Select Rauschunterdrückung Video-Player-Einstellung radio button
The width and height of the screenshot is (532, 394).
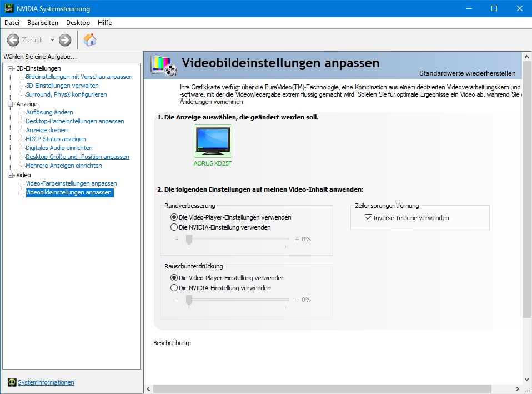point(174,277)
